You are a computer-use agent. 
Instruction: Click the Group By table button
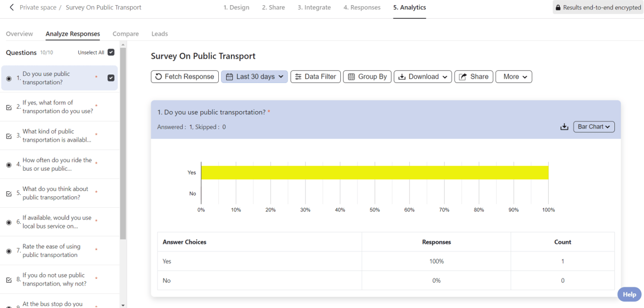[367, 77]
